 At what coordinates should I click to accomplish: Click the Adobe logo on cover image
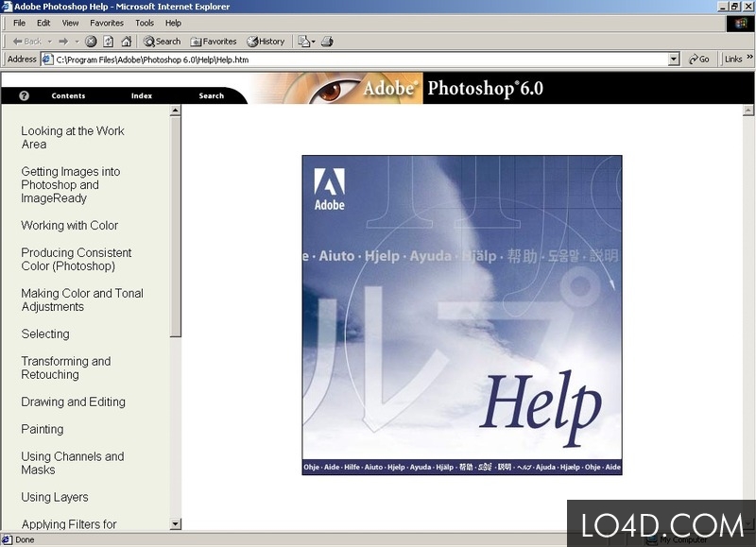pyautogui.click(x=329, y=189)
